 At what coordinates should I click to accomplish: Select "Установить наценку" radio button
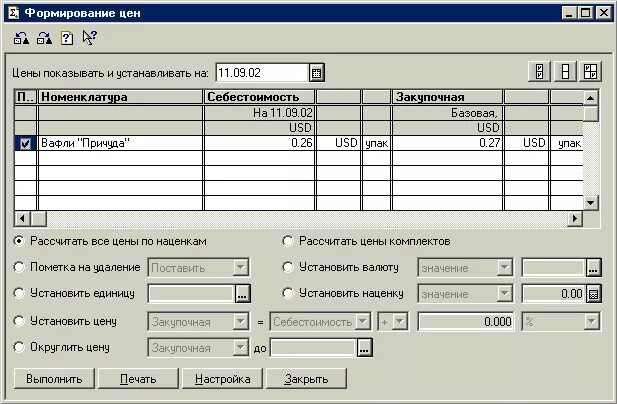(x=288, y=293)
